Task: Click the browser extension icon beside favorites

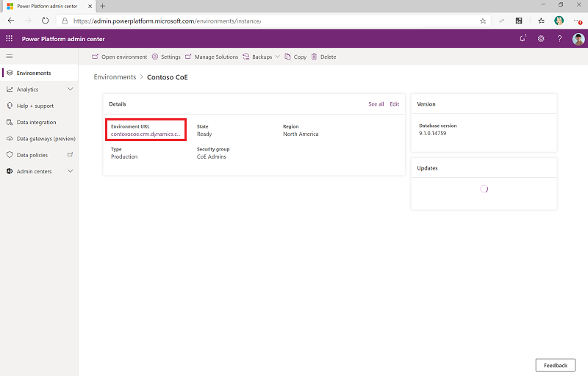Action: point(519,21)
